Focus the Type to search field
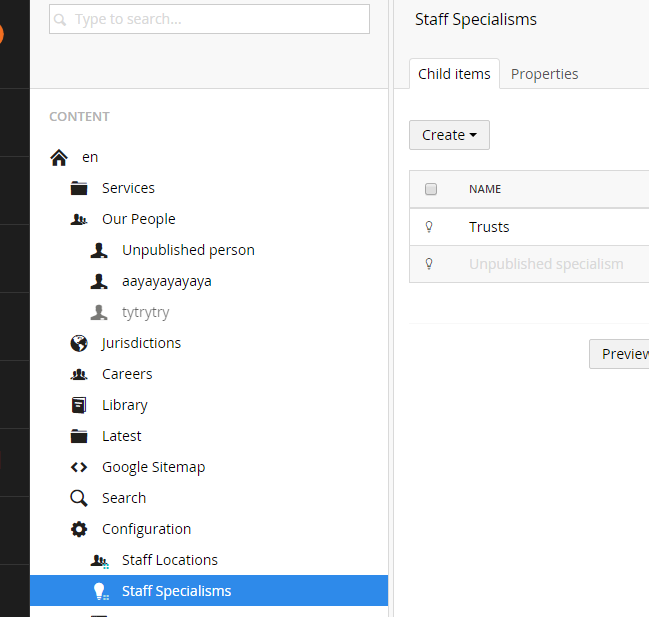Image resolution: width=649 pixels, height=617 pixels. (x=209, y=19)
